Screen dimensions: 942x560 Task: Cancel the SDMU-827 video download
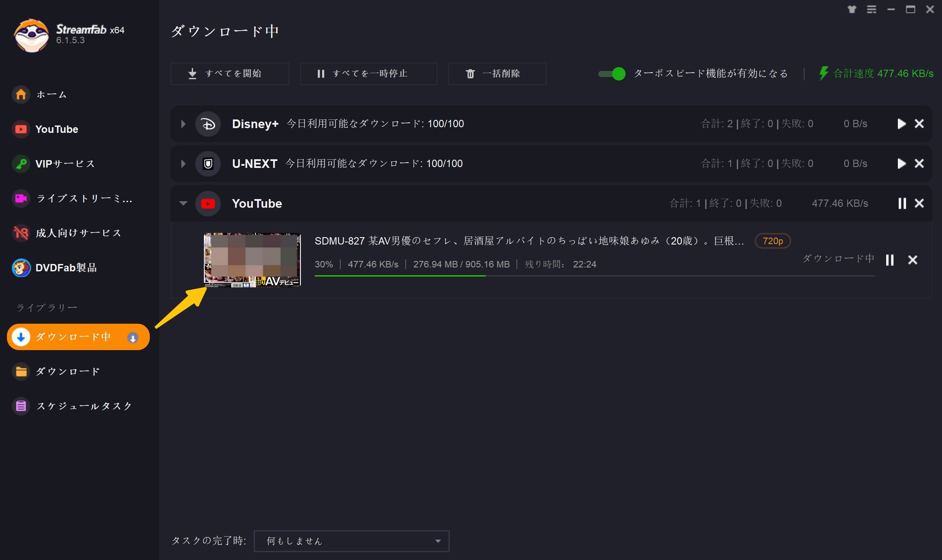tap(913, 260)
